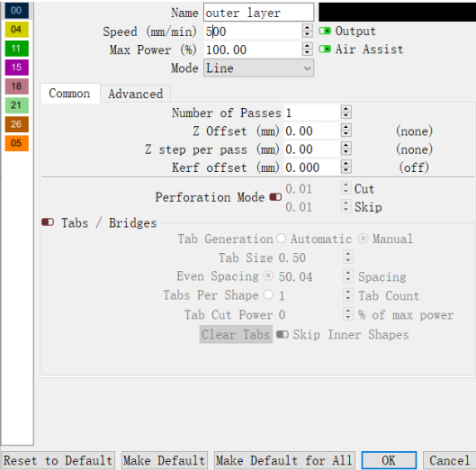Select the light green layer 21 swatch

pos(17,105)
